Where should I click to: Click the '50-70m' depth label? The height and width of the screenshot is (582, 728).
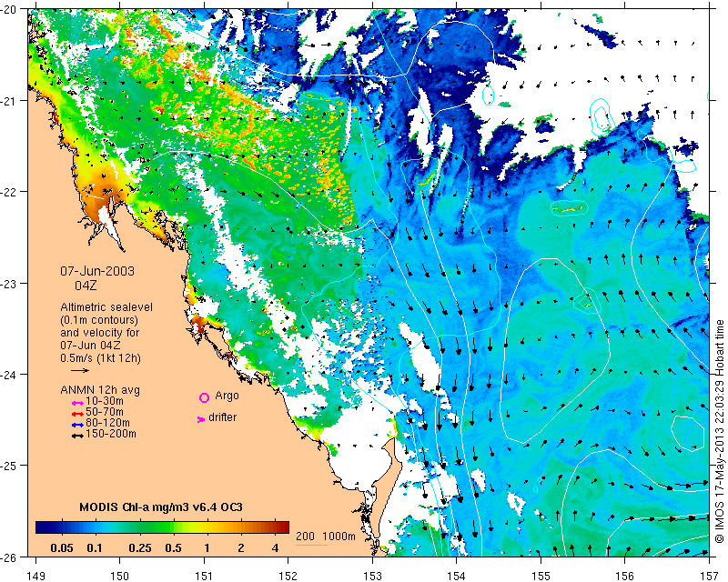[x=105, y=412]
